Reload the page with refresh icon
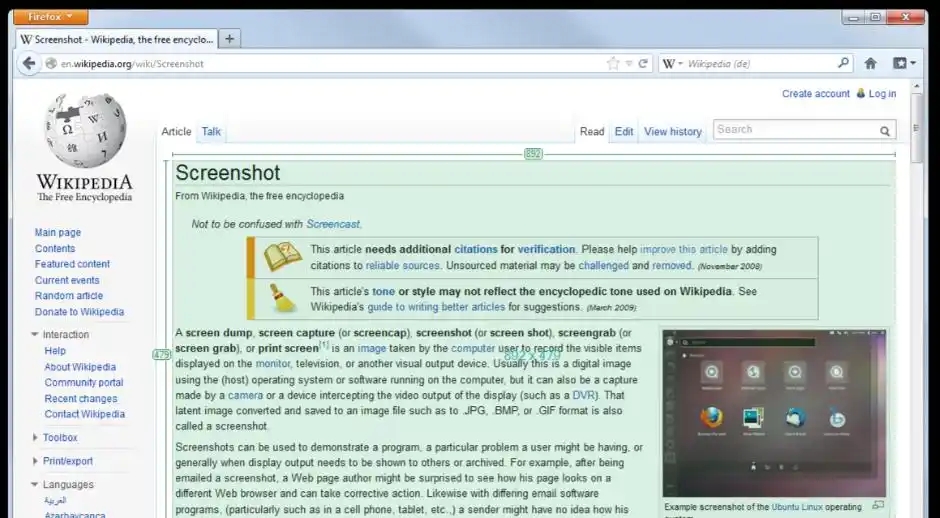The height and width of the screenshot is (518, 940). tap(643, 63)
